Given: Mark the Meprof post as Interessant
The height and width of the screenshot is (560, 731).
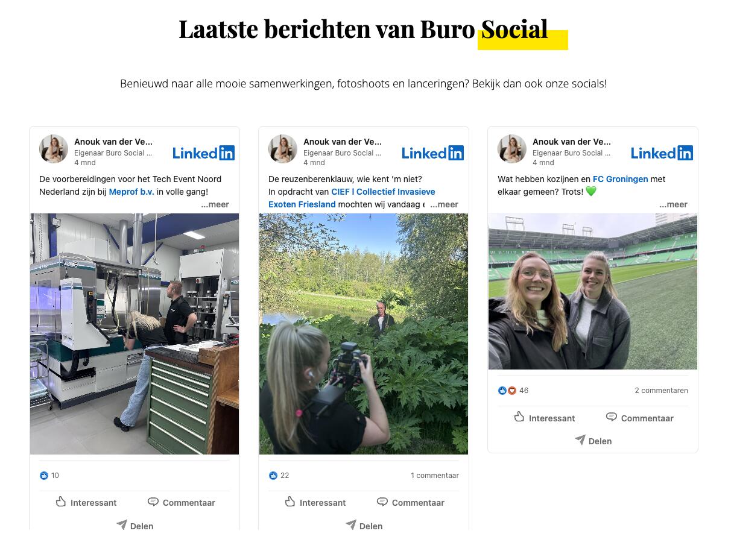Looking at the screenshot, I should click(86, 502).
